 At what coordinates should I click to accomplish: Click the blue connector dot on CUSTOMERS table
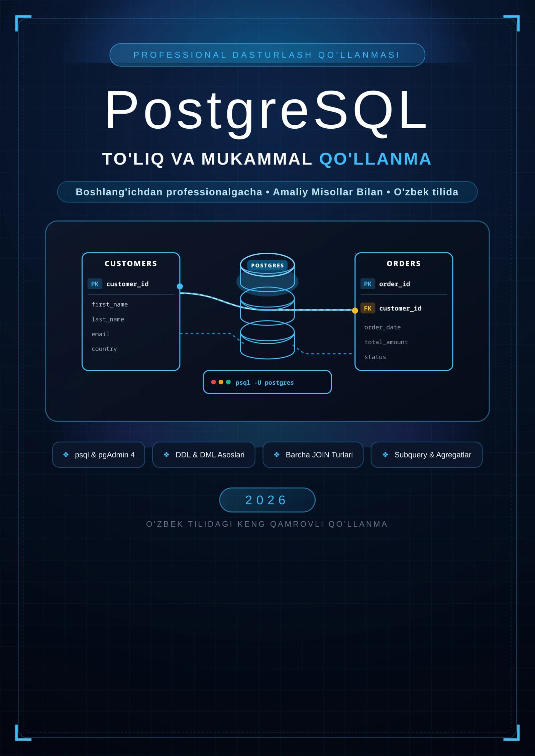(180, 286)
